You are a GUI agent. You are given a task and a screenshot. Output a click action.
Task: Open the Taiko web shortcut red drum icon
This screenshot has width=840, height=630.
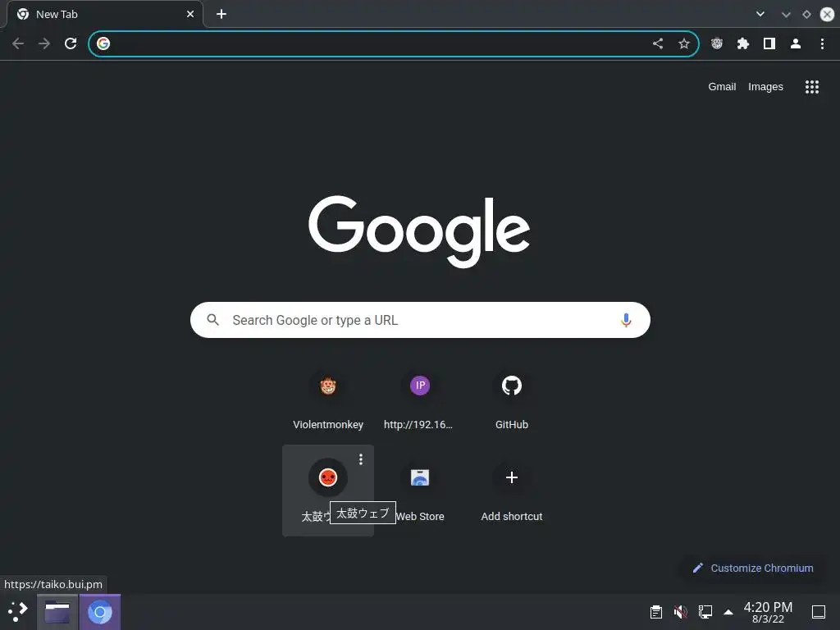[x=328, y=477]
